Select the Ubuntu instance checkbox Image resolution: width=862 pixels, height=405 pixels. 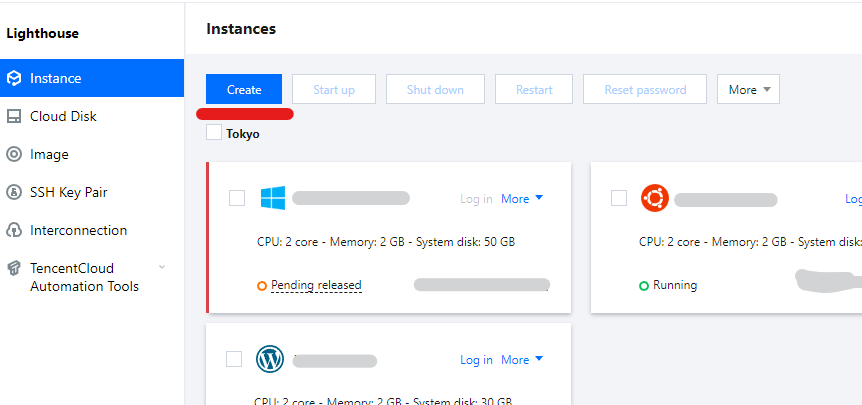pyautogui.click(x=619, y=198)
